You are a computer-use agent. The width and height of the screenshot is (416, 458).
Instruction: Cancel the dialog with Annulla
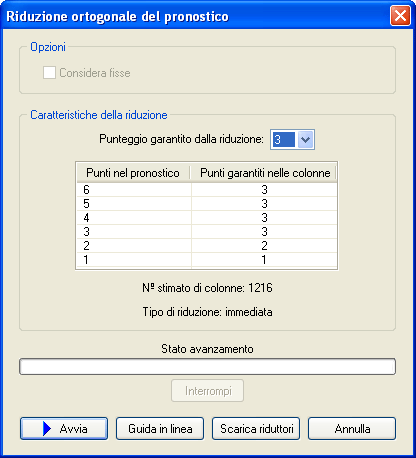tap(352, 429)
